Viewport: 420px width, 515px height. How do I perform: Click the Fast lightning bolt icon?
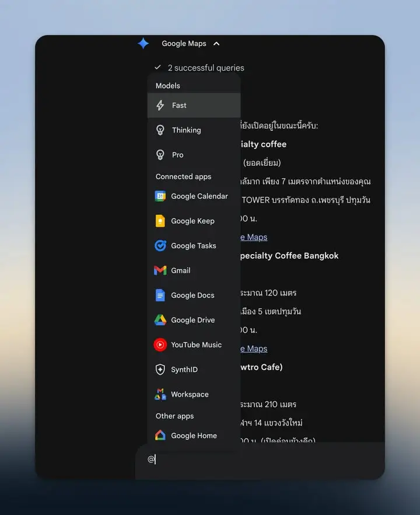click(160, 106)
